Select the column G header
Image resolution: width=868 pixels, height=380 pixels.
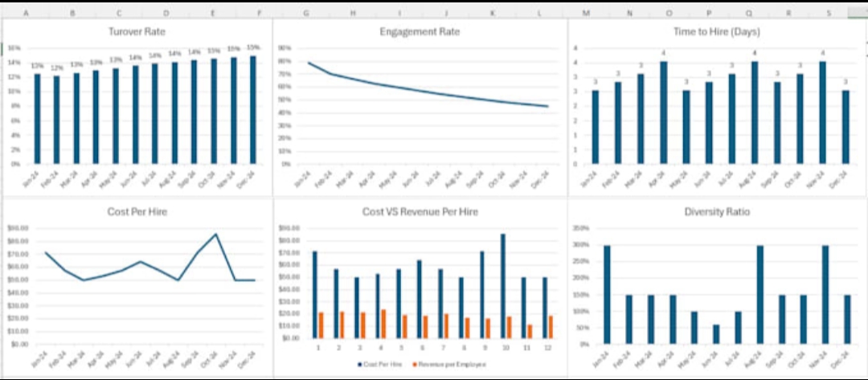point(306,14)
